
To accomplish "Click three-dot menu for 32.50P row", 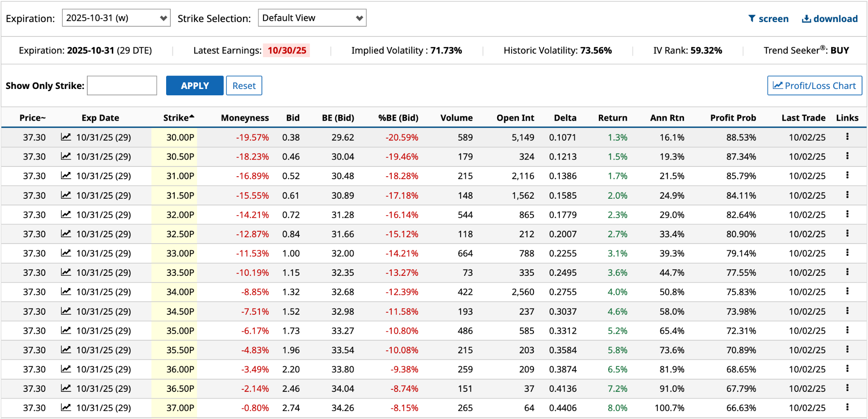I will [x=847, y=233].
